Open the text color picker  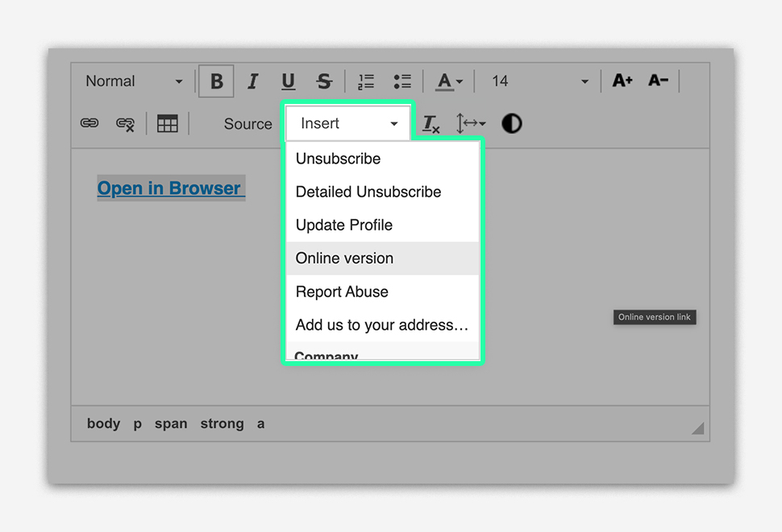click(x=449, y=81)
